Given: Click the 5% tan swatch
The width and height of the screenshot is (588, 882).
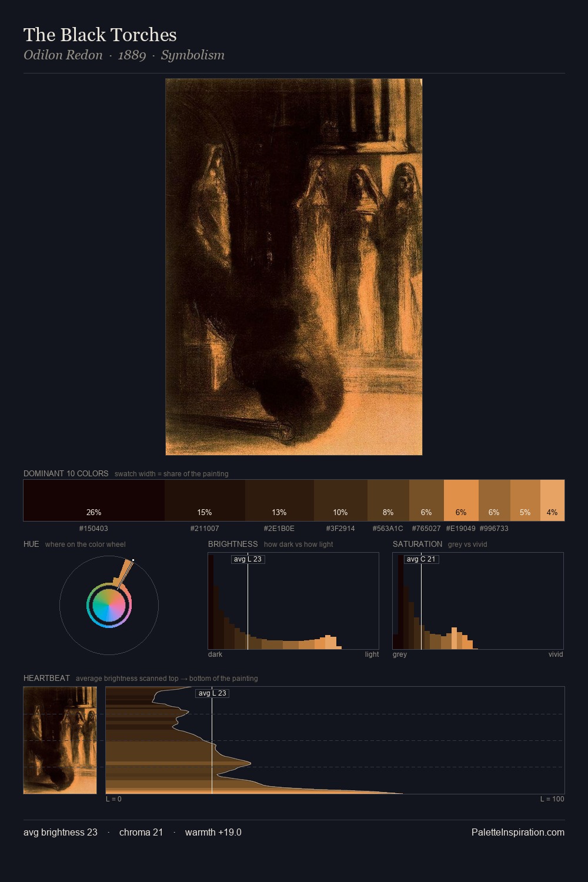Looking at the screenshot, I should 525,500.
